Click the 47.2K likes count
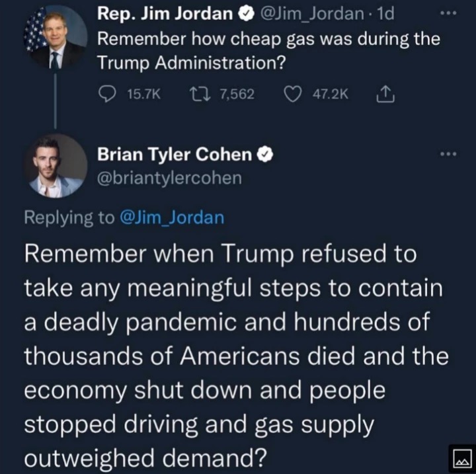476x474 pixels. pyautogui.click(x=329, y=95)
